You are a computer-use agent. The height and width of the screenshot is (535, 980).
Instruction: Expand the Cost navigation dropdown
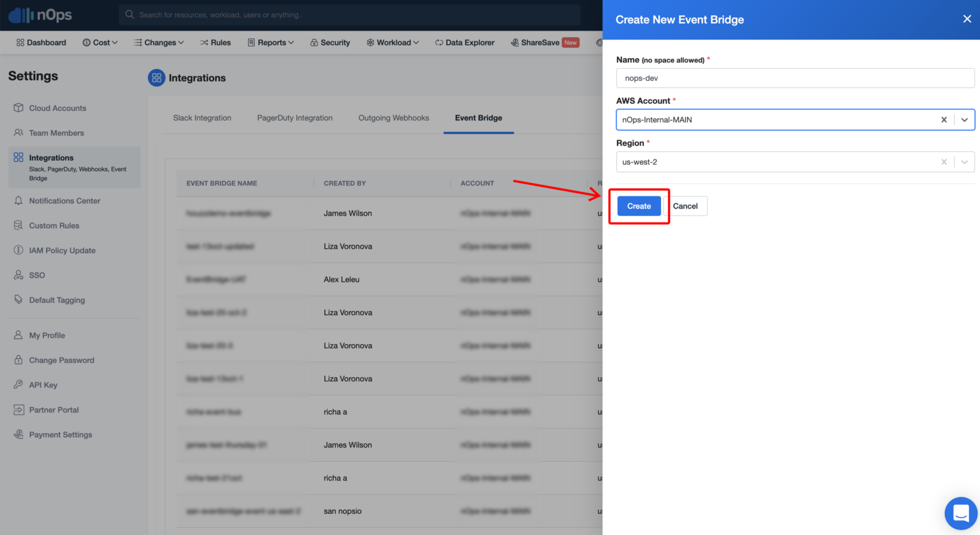(100, 42)
